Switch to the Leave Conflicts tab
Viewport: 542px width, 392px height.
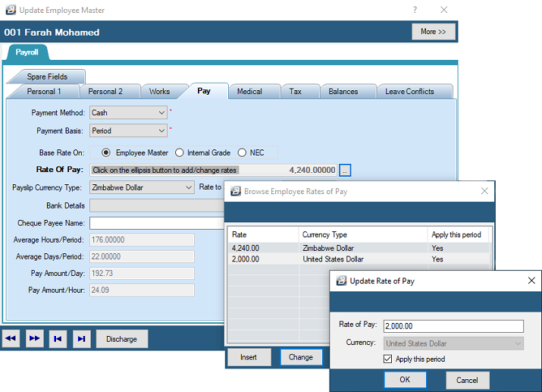coord(409,91)
